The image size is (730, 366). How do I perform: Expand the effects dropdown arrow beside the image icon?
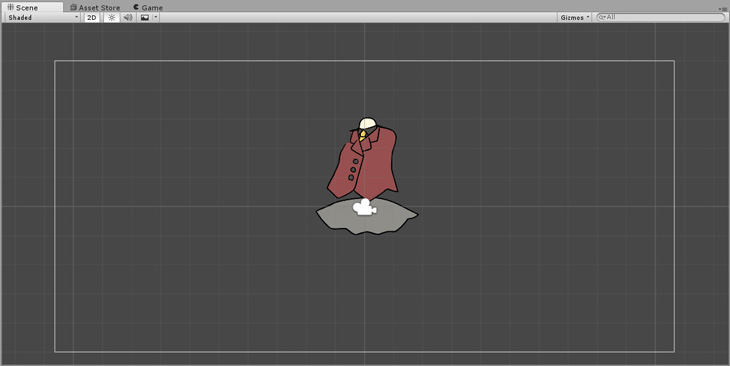pyautogui.click(x=156, y=18)
